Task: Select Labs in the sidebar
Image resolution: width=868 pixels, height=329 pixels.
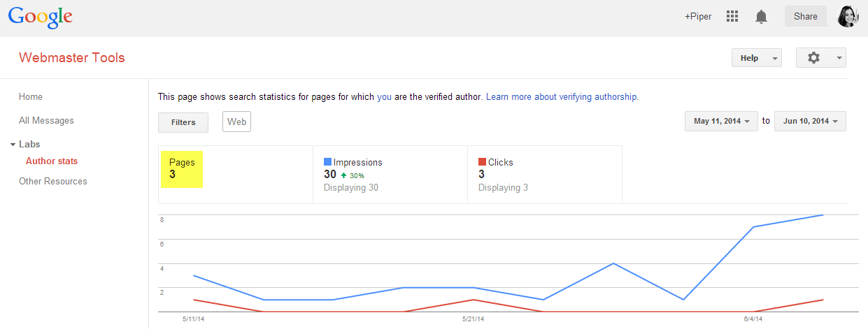Action: pos(29,145)
